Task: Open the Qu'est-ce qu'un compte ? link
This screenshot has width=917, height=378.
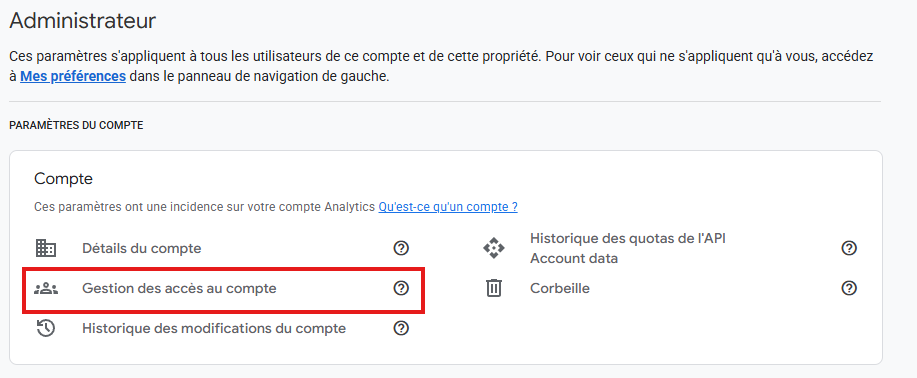Action: pos(448,207)
